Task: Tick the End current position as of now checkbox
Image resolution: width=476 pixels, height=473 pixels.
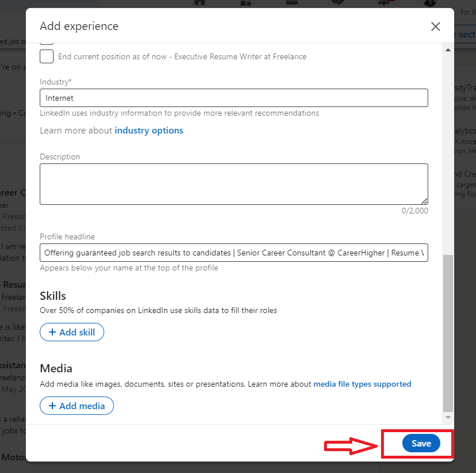Action: [47, 56]
